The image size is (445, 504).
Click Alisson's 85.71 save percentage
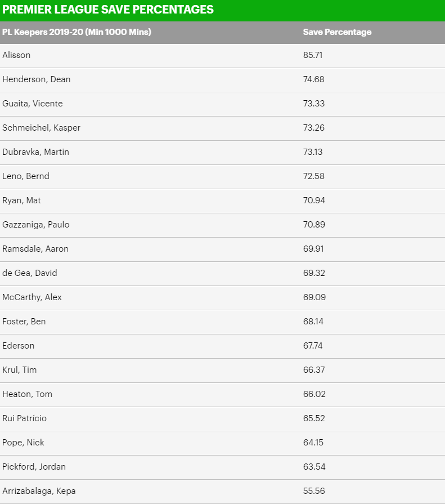pos(313,55)
